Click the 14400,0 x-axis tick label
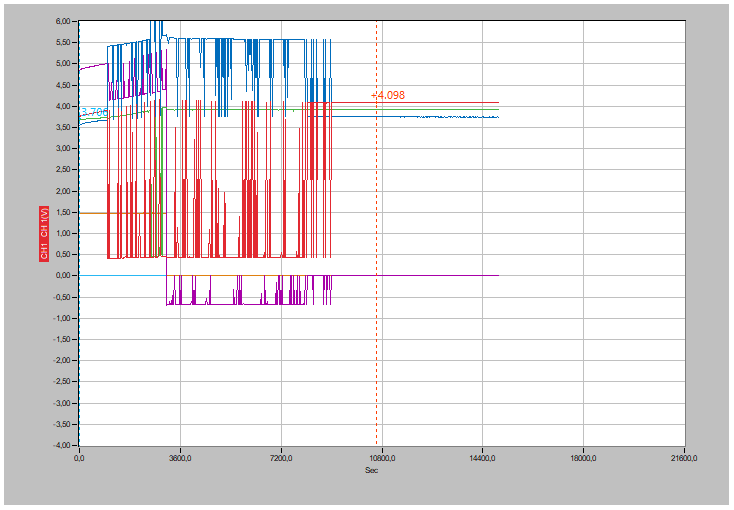 pyautogui.click(x=484, y=458)
